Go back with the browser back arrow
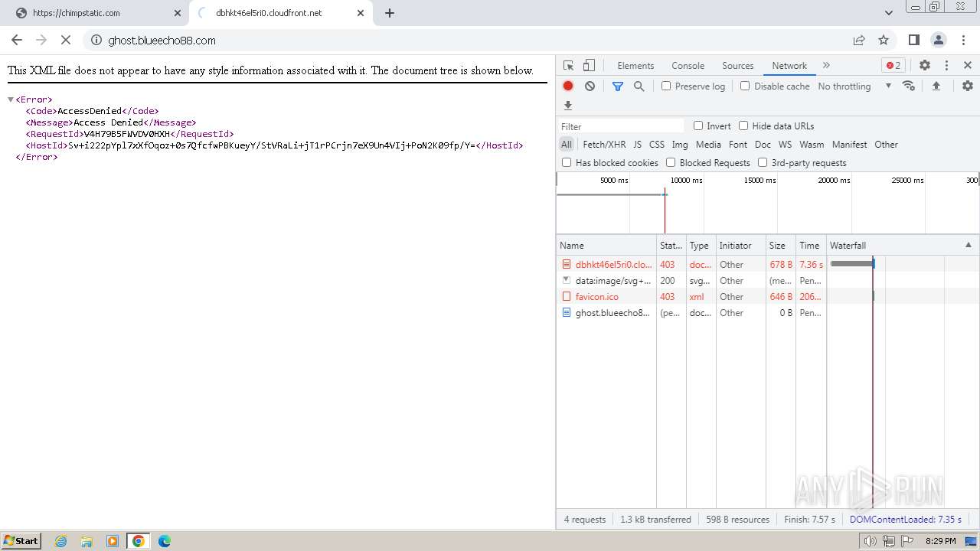 click(x=17, y=40)
